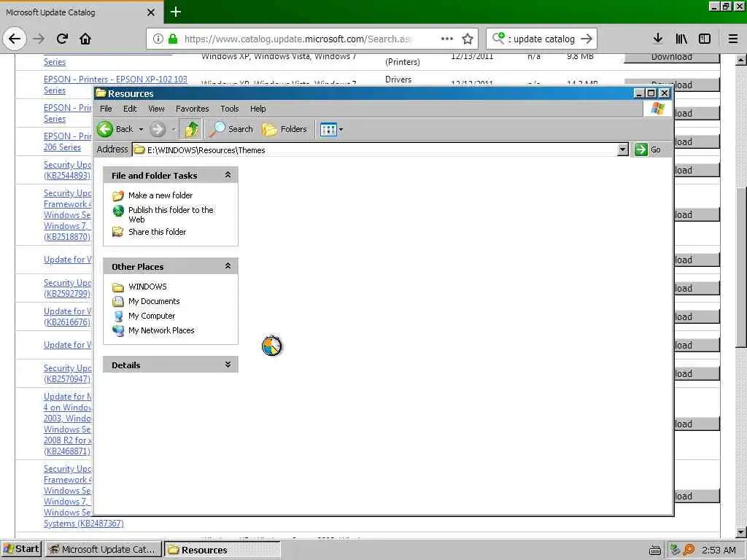Reload the Microsoft Update Catalog page
Screen dimensions: 747x560
(63, 39)
